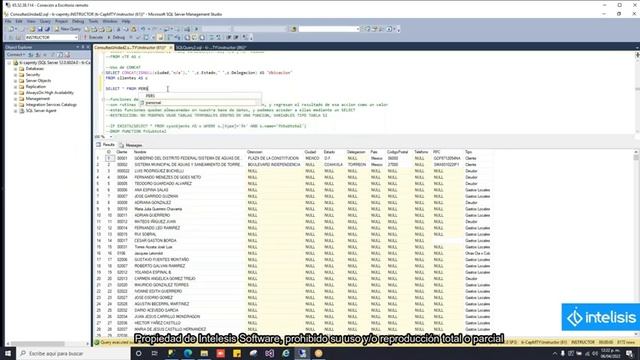
Task: Click the CodigoPostal column header
Action: point(397,152)
